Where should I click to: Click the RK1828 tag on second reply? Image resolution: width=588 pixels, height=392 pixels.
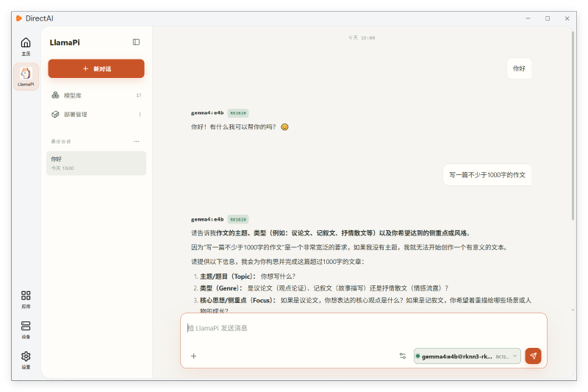coord(238,219)
